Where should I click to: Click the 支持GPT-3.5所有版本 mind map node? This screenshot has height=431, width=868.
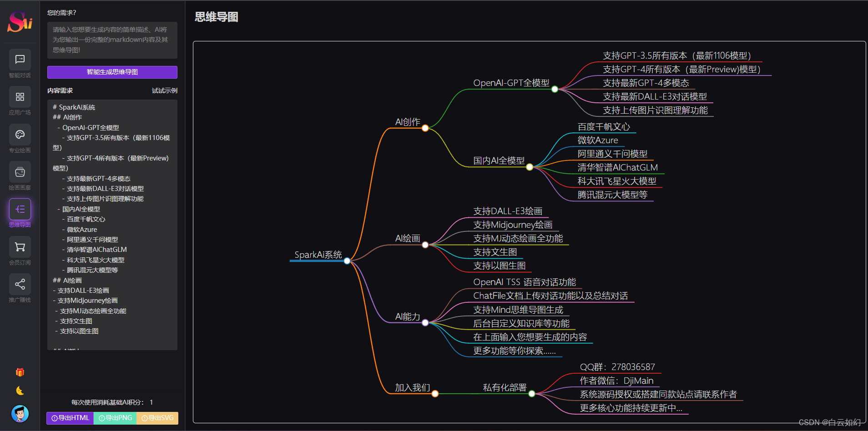click(677, 55)
